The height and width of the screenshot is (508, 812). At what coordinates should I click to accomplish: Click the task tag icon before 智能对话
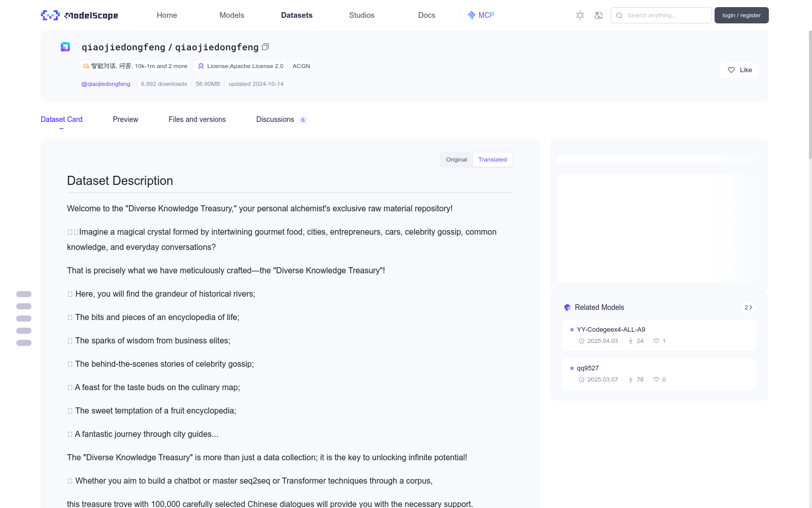(86, 66)
